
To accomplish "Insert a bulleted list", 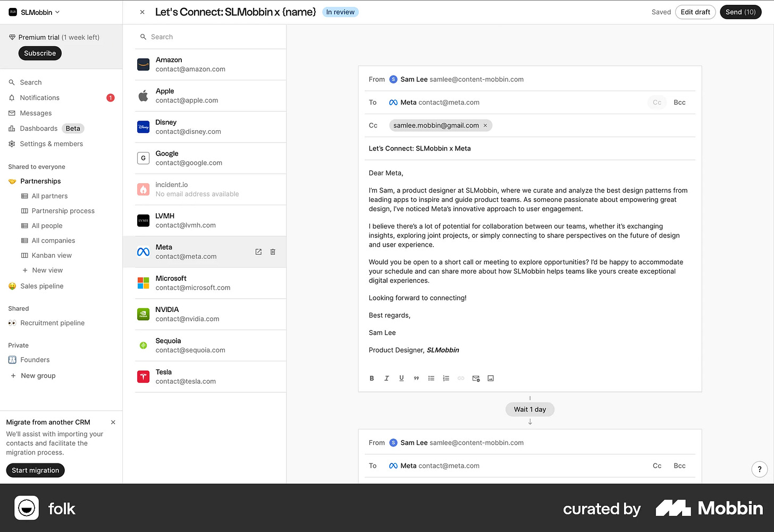I will pos(431,378).
